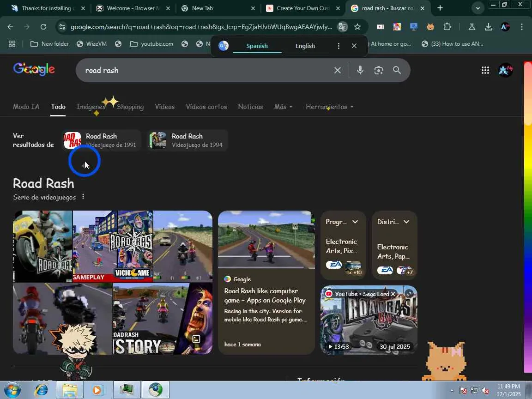Open Chrome Labs flask icon
The height and width of the screenshot is (399, 532).
tap(472, 27)
